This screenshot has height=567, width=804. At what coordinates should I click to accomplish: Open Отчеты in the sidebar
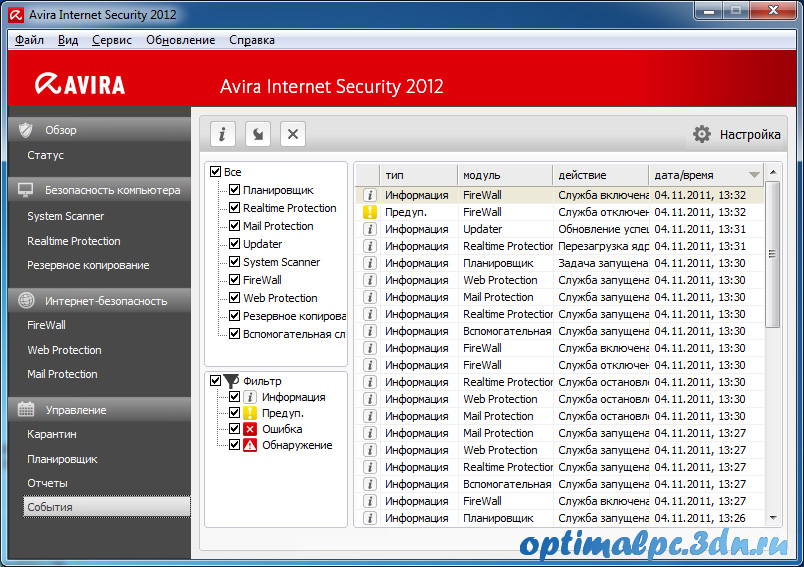[x=47, y=483]
